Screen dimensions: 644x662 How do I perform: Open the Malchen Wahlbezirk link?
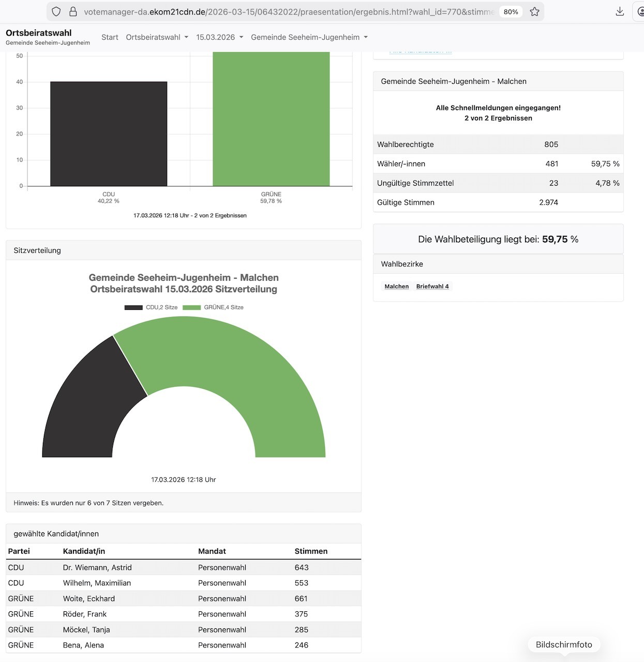pyautogui.click(x=396, y=287)
